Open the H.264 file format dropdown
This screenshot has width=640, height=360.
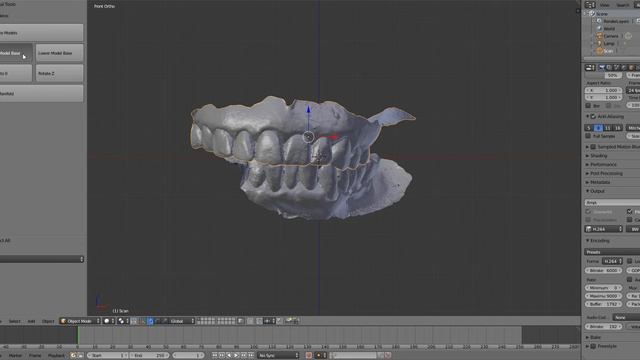point(603,229)
